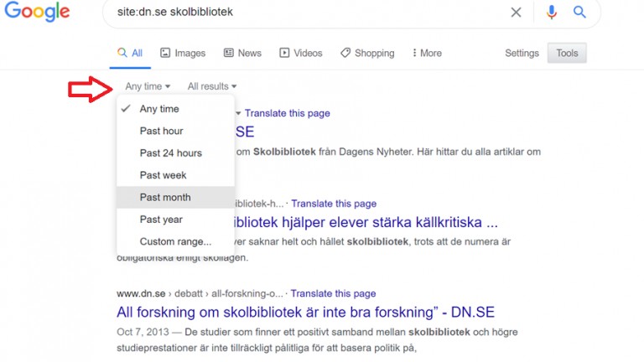Open Custom range option
The width and height of the screenshot is (644, 362).
tap(175, 241)
